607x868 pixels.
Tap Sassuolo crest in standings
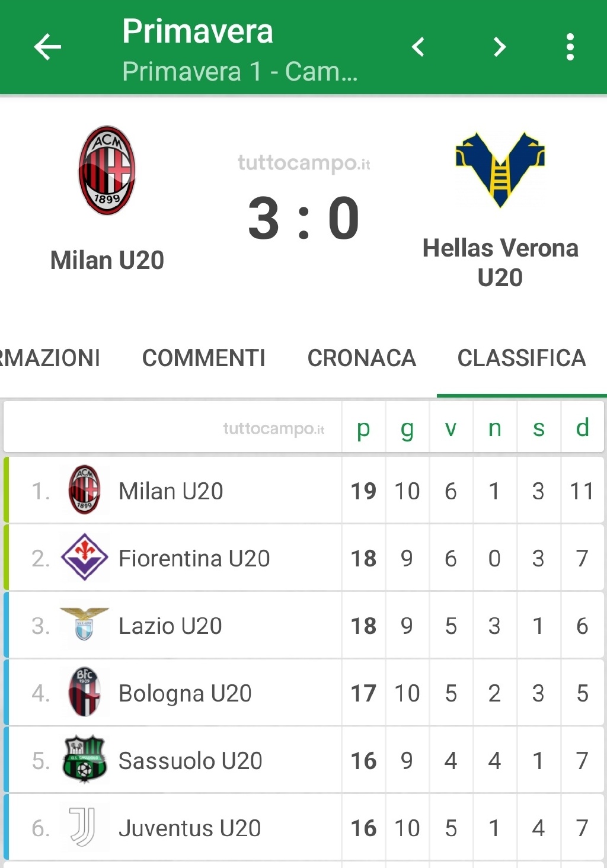tap(85, 760)
